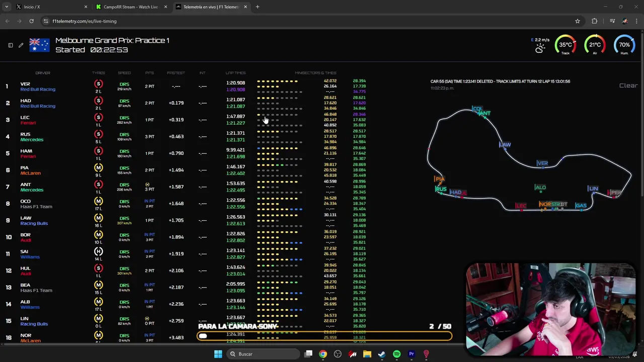The width and height of the screenshot is (644, 362).
Task: Click driver name ALB Williams
Action: pyautogui.click(x=30, y=304)
